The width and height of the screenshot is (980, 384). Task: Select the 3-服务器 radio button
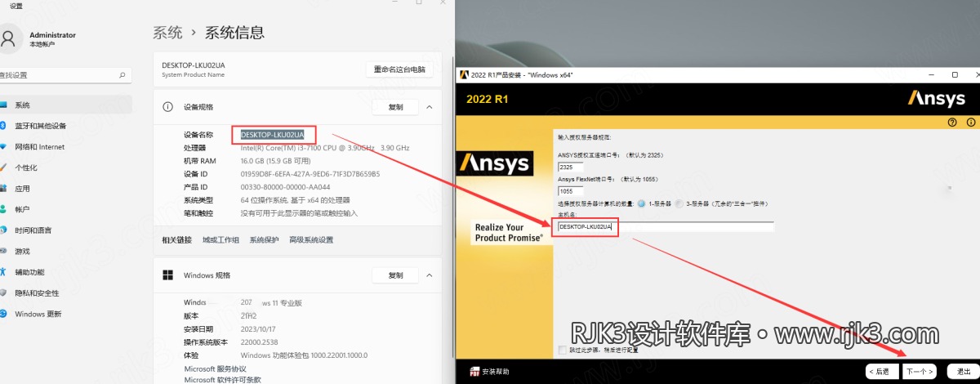(679, 203)
